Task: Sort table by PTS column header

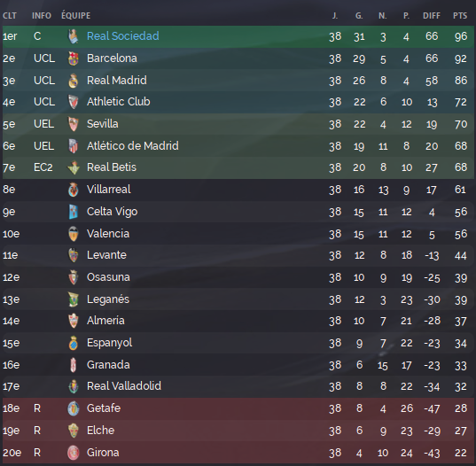Action: (460, 16)
